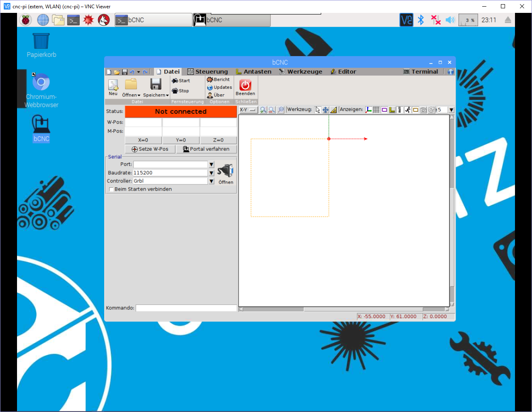This screenshot has height=412, width=532.
Task: Toggle probe ruler display icon
Action: click(392, 110)
